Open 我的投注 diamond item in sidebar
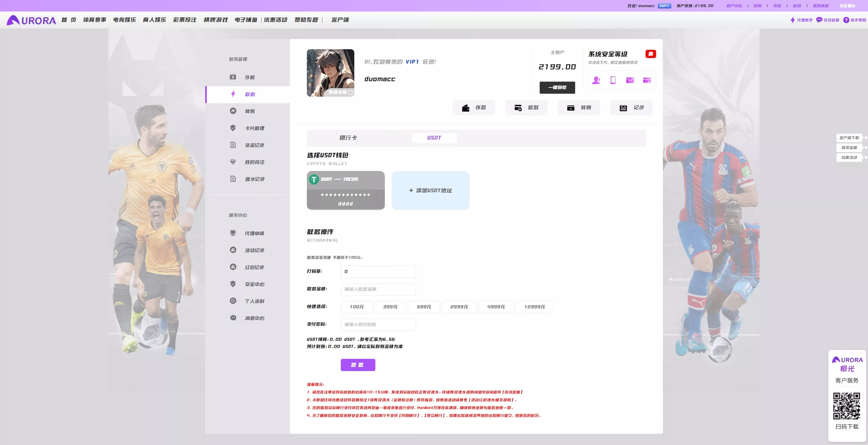The width and height of the screenshot is (868, 445). coord(248,162)
